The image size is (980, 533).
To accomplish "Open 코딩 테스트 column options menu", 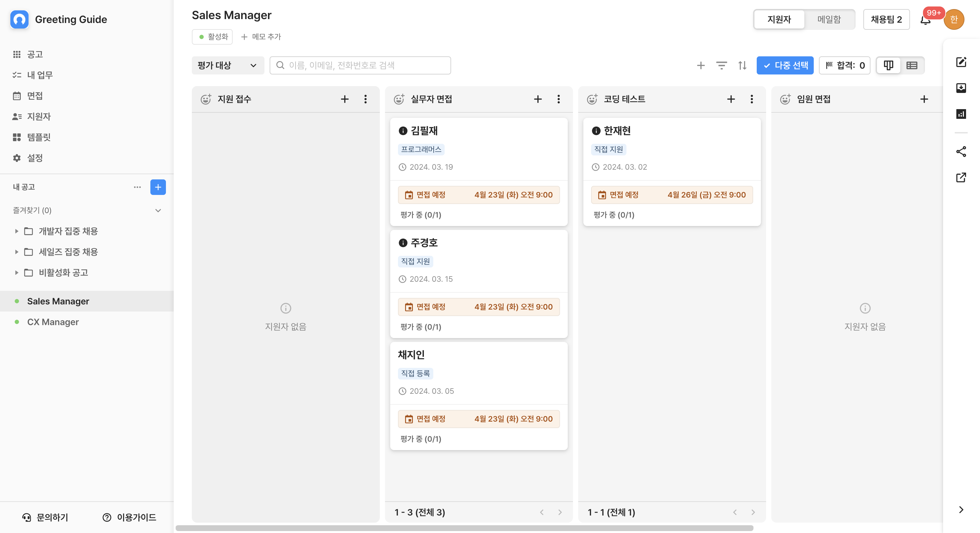I will click(752, 99).
